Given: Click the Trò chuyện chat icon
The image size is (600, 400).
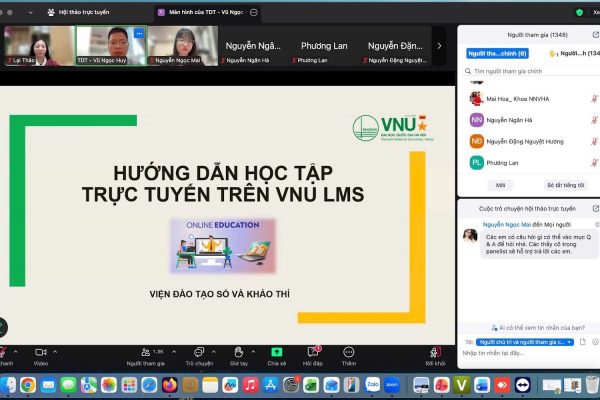Looking at the screenshot, I should coord(199,352).
